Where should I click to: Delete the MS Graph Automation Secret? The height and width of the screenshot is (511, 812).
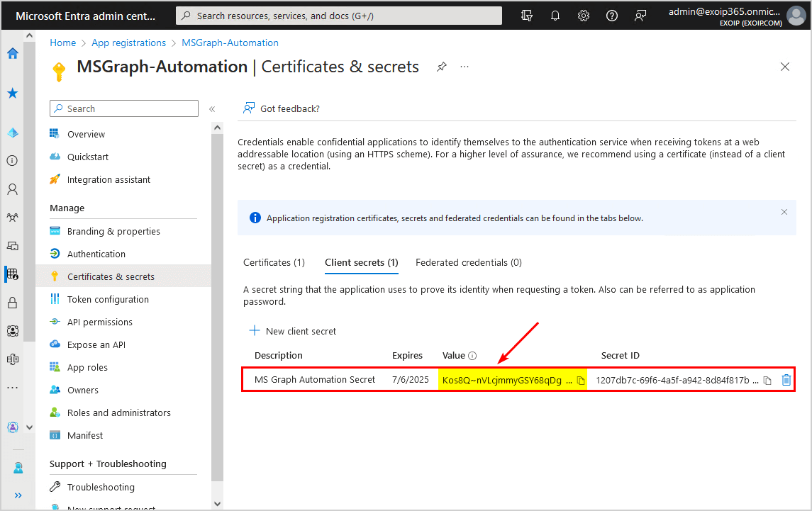[x=786, y=381]
